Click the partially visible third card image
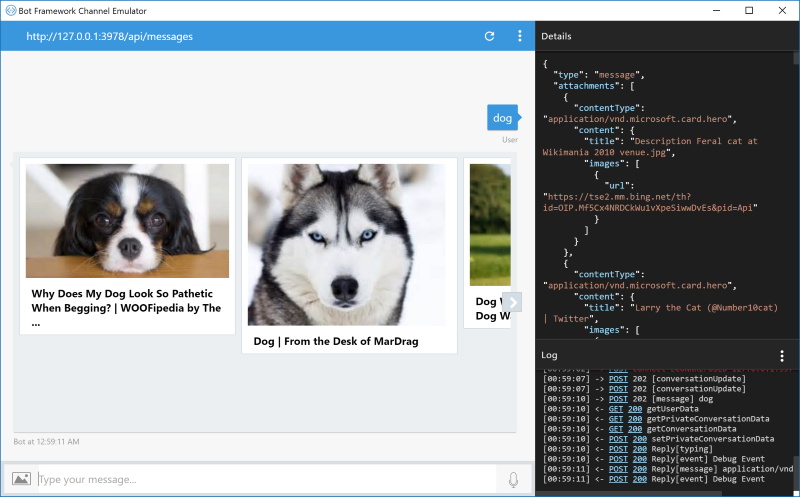The image size is (800, 497). coord(490,225)
